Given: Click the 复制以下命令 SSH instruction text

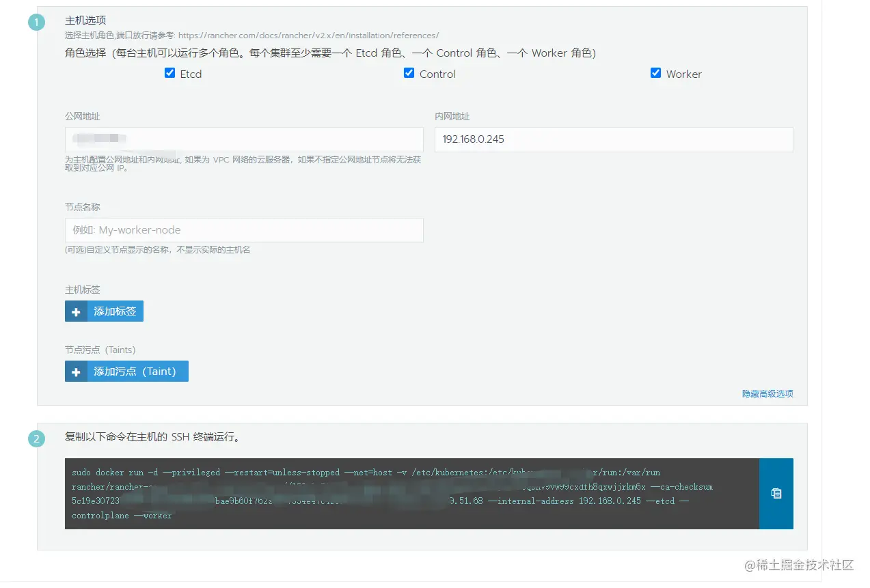Looking at the screenshot, I should pyautogui.click(x=153, y=438).
